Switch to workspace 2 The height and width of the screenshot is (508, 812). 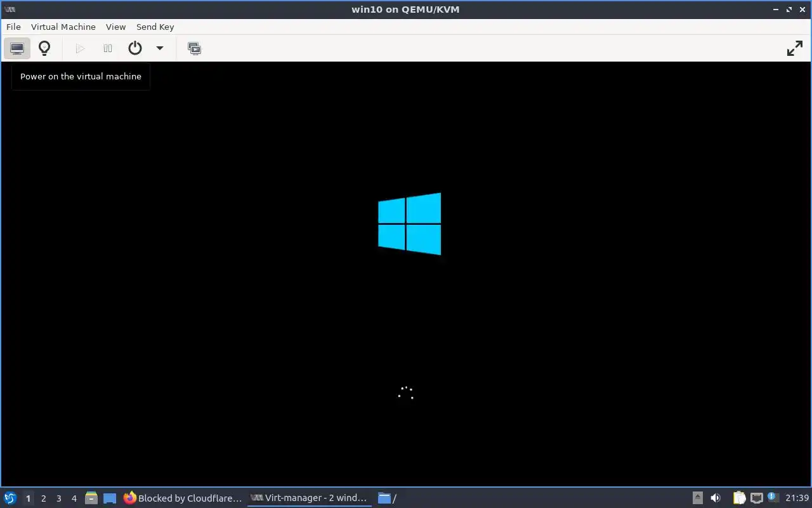click(x=43, y=498)
